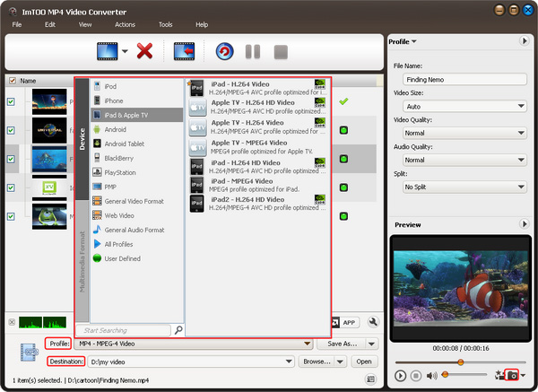The image size is (538, 392).
Task: Click the APP button
Action: click(349, 323)
